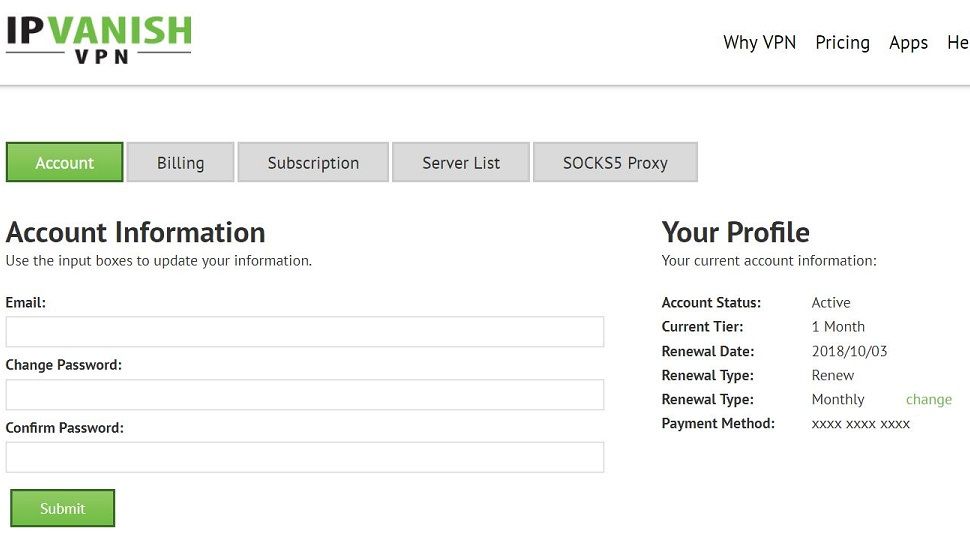
Task: Click the masked payment method value
Action: click(x=860, y=424)
